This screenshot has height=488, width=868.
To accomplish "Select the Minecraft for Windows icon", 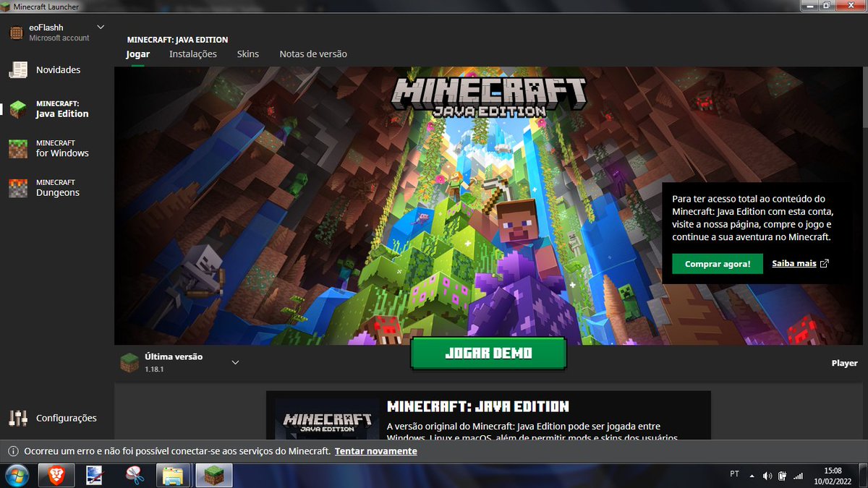I will [x=18, y=148].
